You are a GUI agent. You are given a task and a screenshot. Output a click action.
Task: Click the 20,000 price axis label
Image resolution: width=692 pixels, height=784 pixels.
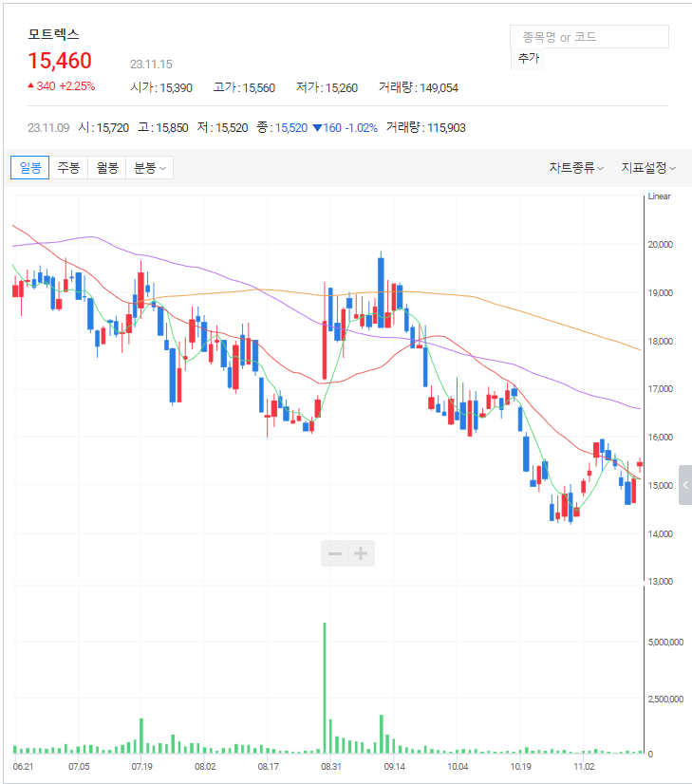pyautogui.click(x=660, y=245)
